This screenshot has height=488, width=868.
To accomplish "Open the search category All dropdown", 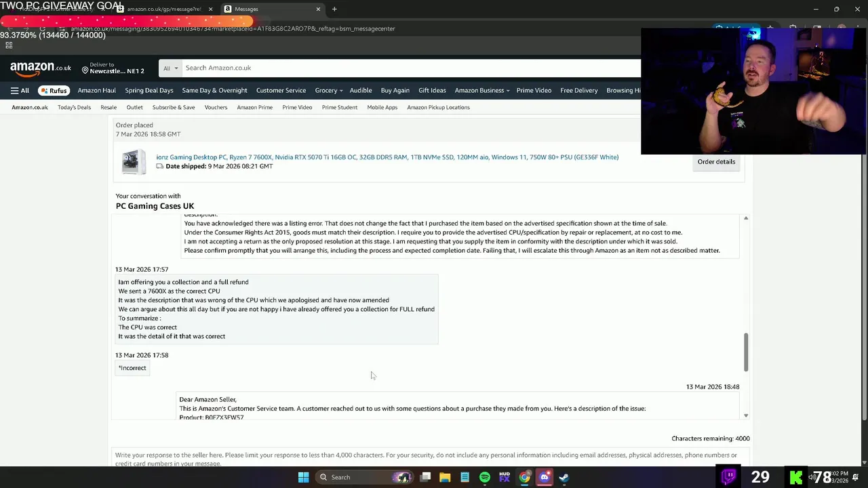I will [170, 68].
